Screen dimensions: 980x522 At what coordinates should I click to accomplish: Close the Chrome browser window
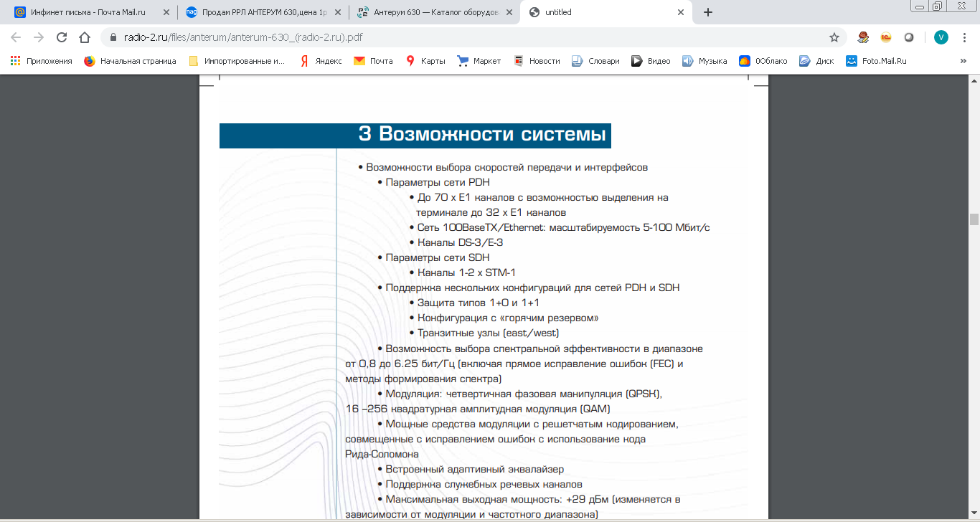(x=962, y=5)
